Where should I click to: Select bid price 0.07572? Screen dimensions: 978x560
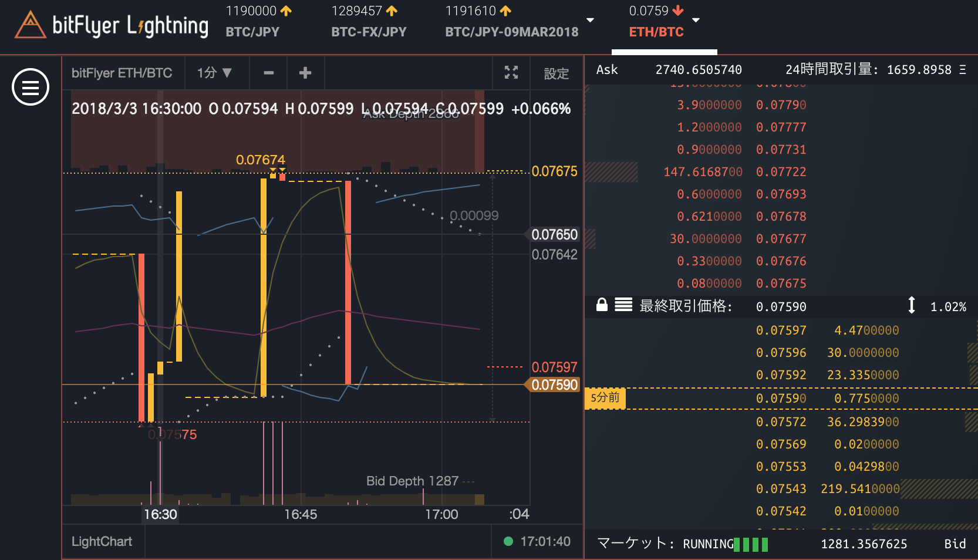coord(781,422)
